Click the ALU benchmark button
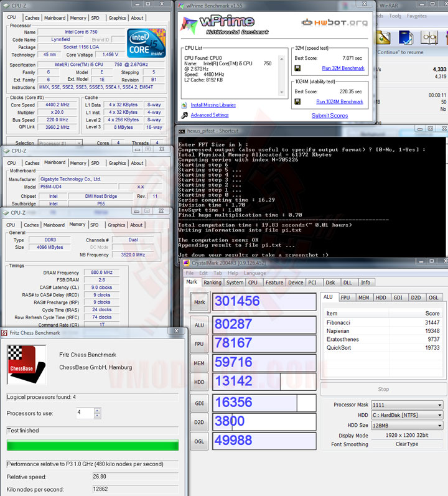Viewport: 448px width, 496px height. [199, 325]
